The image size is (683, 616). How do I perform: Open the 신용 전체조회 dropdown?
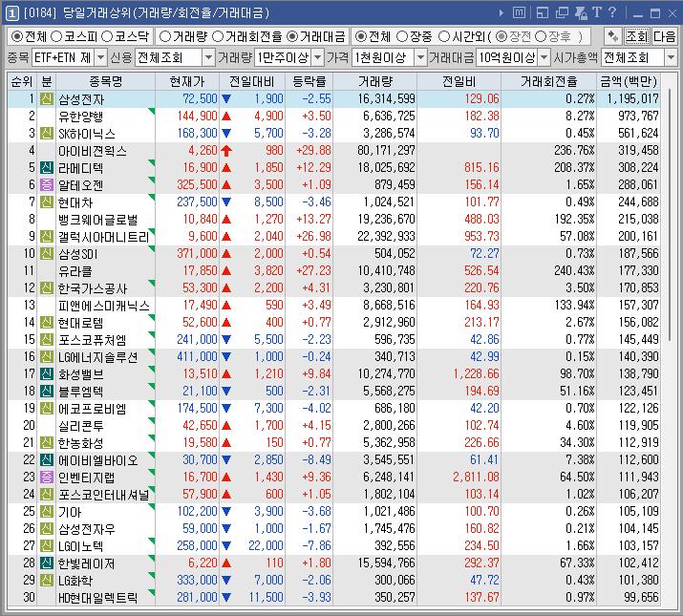pyautogui.click(x=208, y=57)
